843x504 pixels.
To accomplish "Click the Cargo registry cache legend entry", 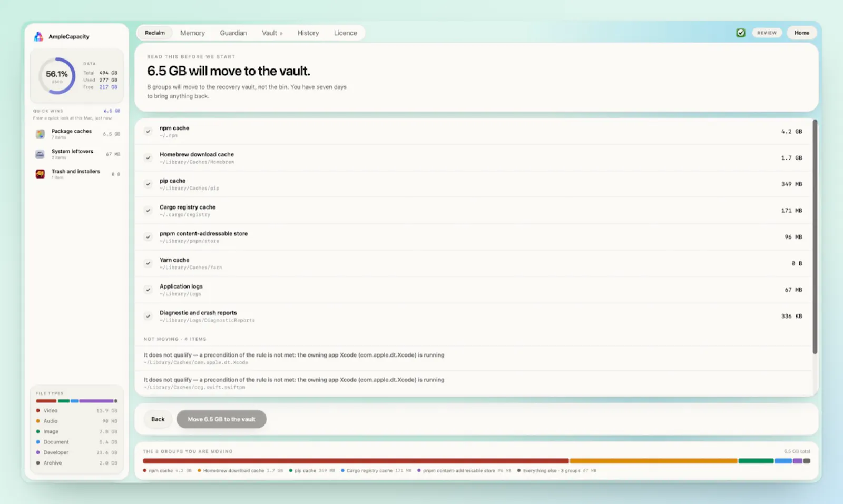I will click(376, 471).
